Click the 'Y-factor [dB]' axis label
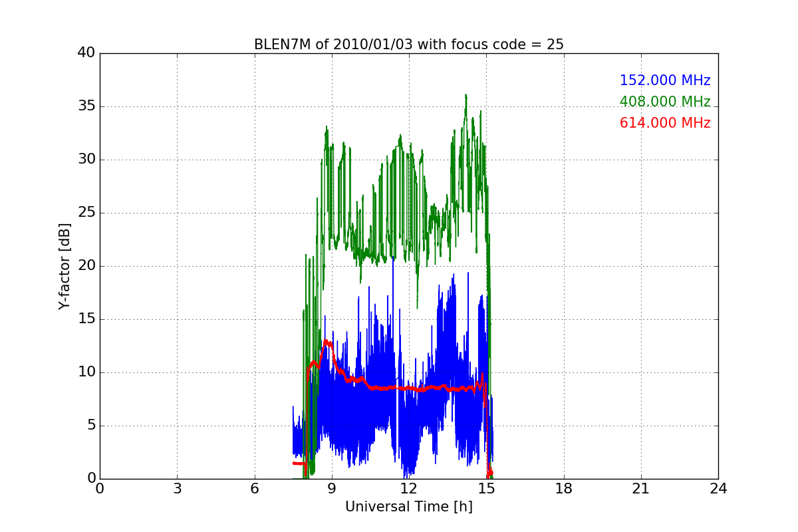 pos(64,266)
